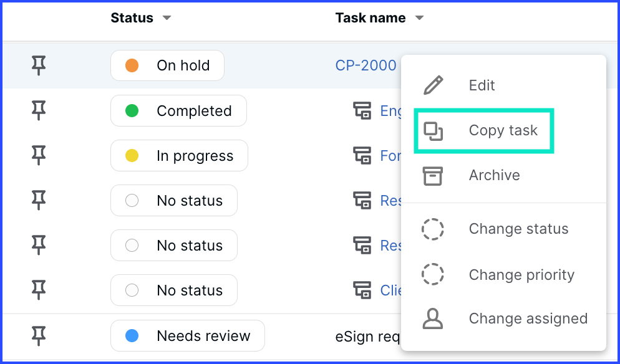
Task: Click the Copy task overlapping squares icon
Action: [x=433, y=131]
